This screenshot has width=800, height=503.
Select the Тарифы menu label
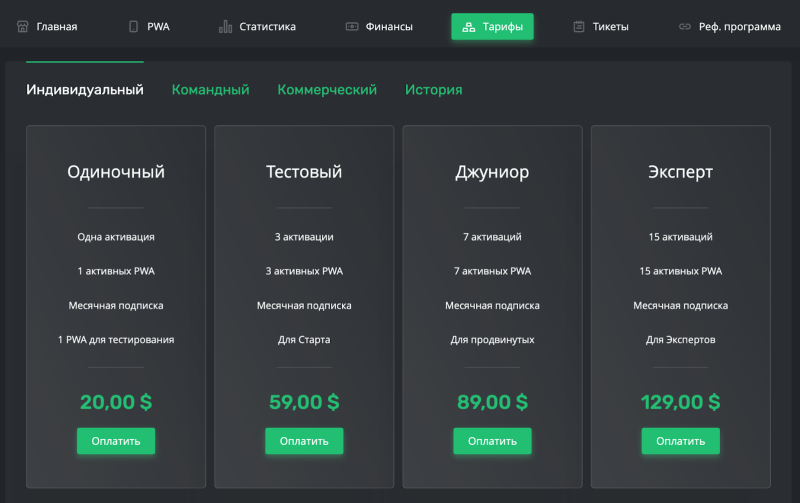click(503, 27)
